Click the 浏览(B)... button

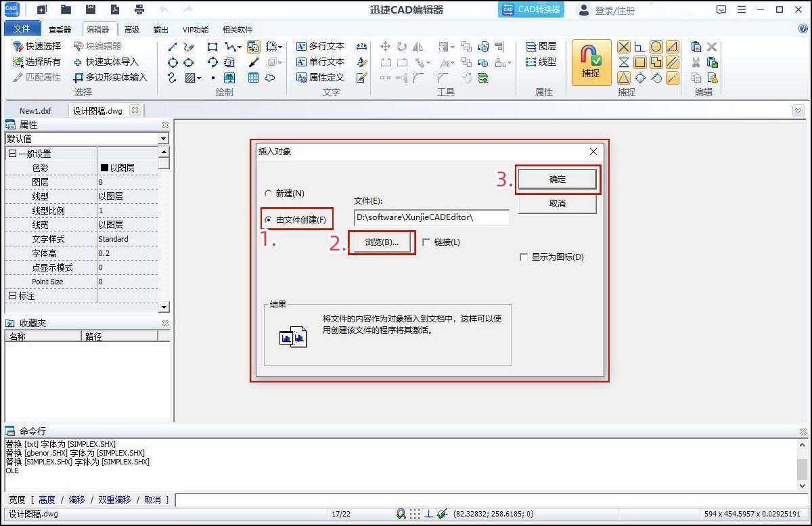[x=381, y=242]
